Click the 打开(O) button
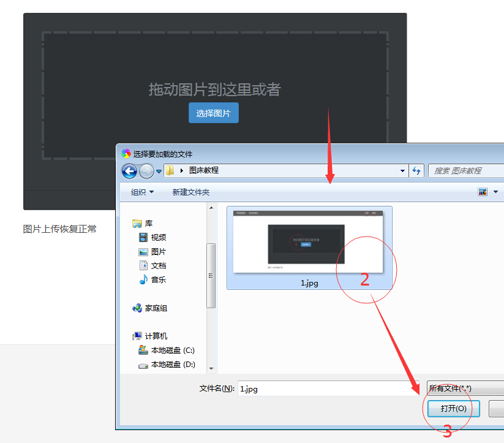 coord(454,409)
